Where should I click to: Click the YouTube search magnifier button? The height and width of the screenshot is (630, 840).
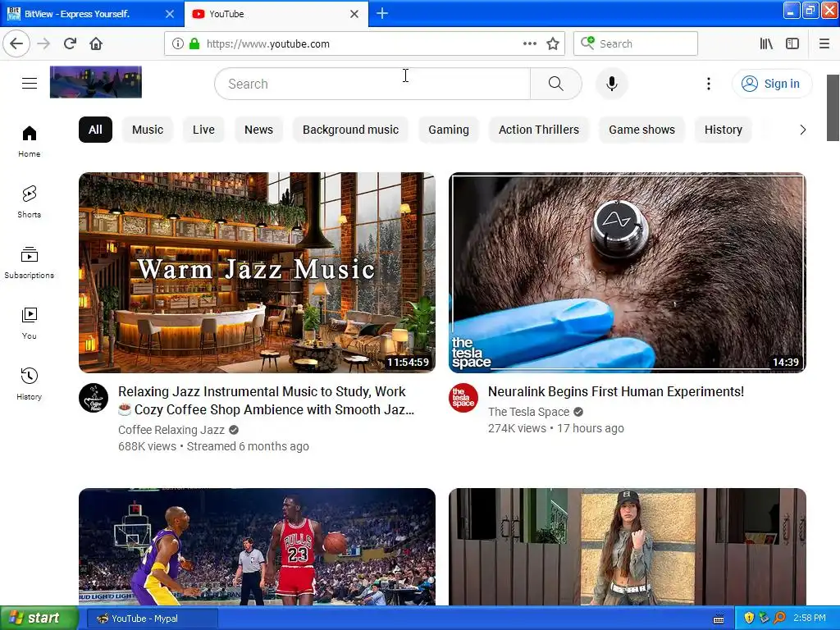coord(555,84)
